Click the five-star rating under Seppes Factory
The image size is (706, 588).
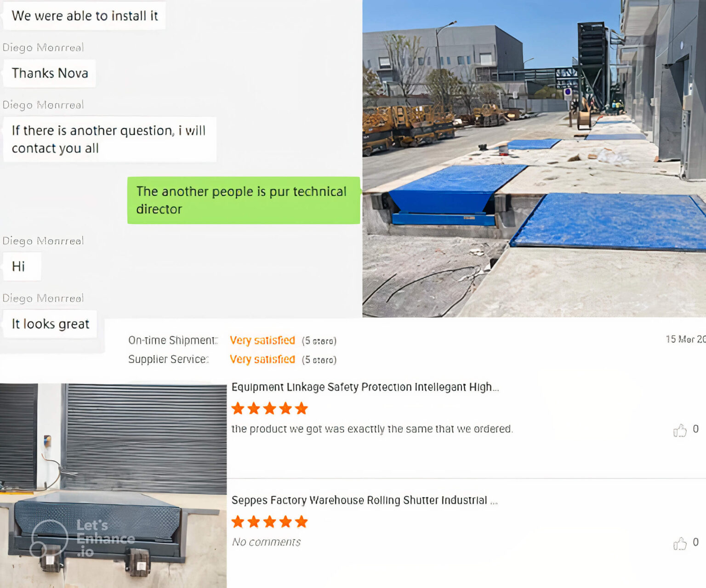click(x=269, y=522)
